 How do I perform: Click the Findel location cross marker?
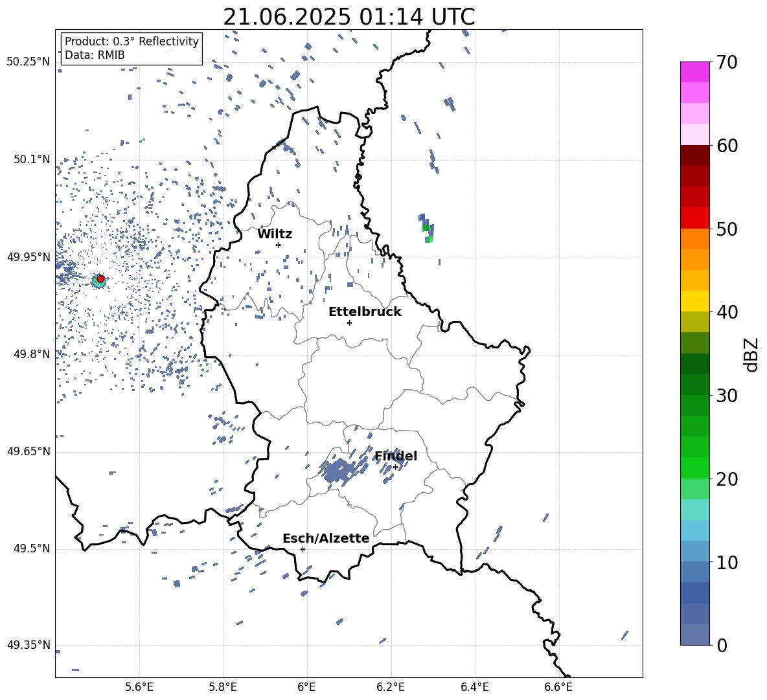coord(395,468)
